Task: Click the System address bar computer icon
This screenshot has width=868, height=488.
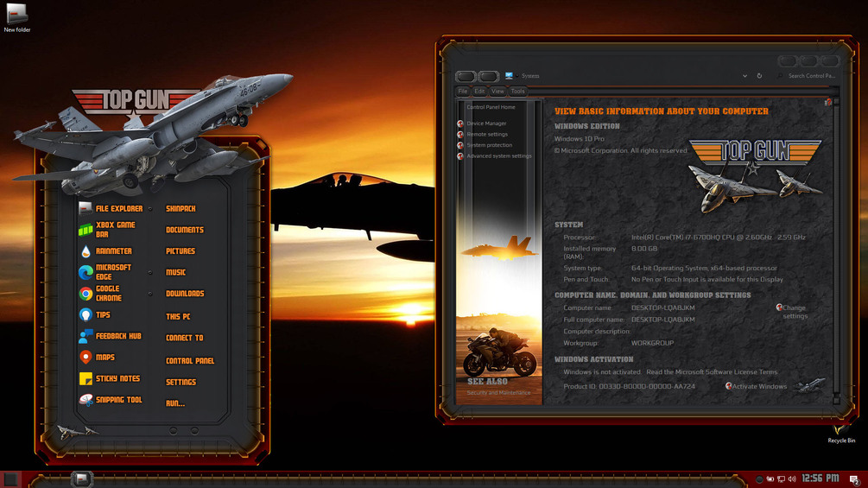Action: click(x=509, y=76)
